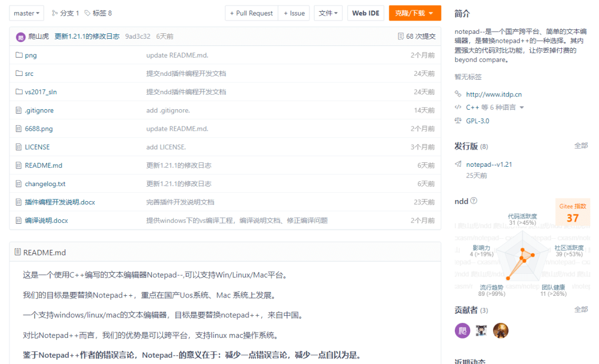Open the 发行版 (8) releases heading
This screenshot has height=364, width=599.
point(471,146)
